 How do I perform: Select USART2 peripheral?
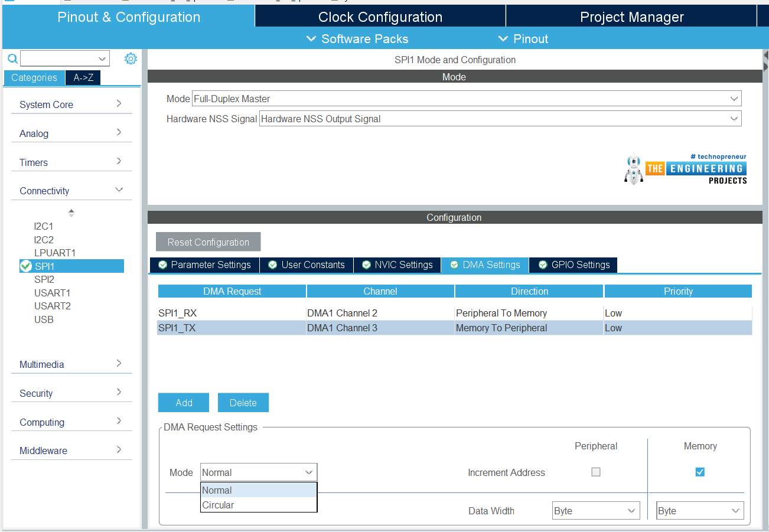(53, 306)
